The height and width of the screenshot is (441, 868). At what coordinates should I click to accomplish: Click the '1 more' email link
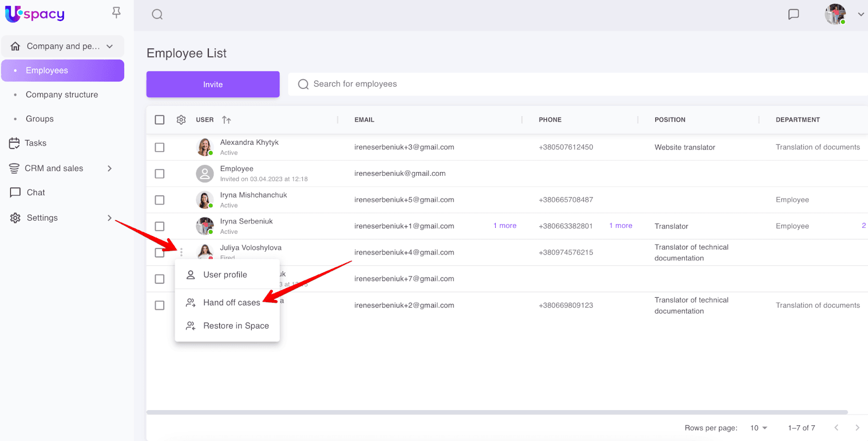coord(505,226)
